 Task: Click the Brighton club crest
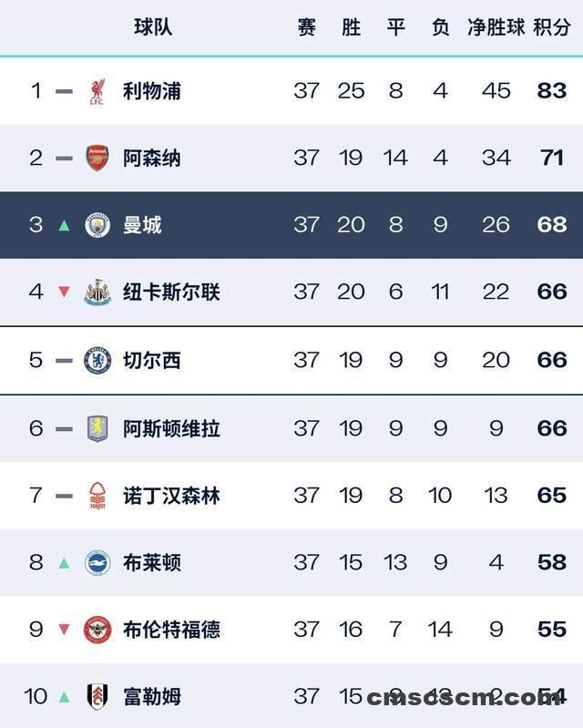coord(97,563)
